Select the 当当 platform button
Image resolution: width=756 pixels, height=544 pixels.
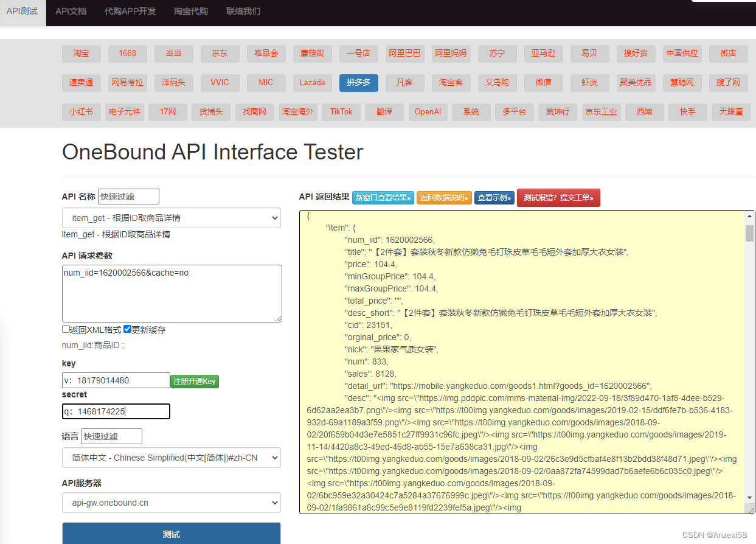[174, 54]
